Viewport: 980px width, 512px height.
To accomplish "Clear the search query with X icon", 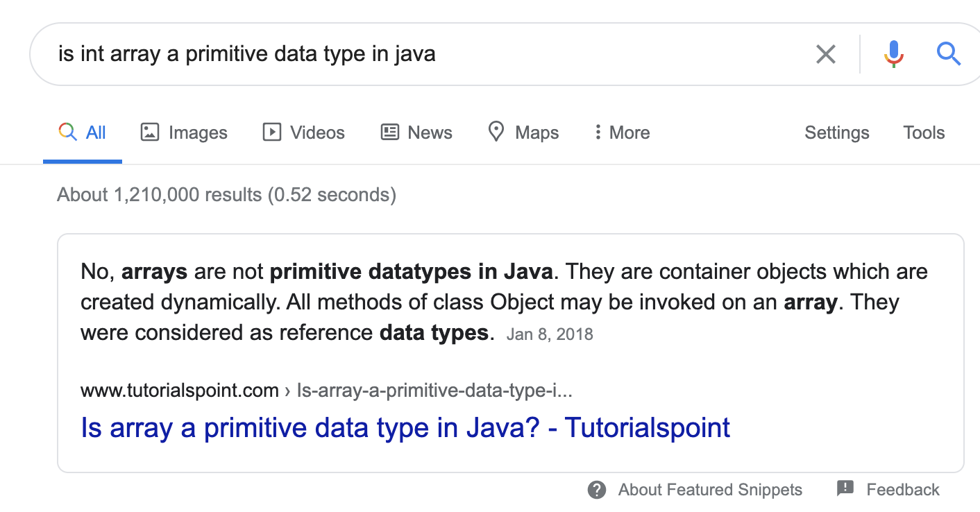I will [825, 54].
